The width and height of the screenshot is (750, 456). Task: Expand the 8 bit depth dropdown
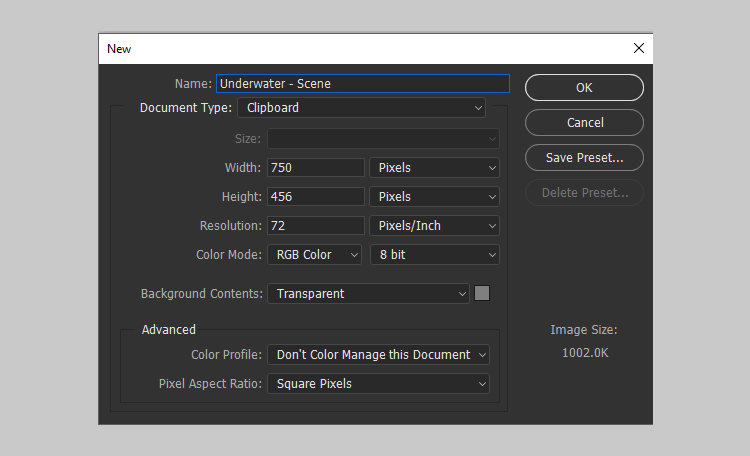[434, 255]
